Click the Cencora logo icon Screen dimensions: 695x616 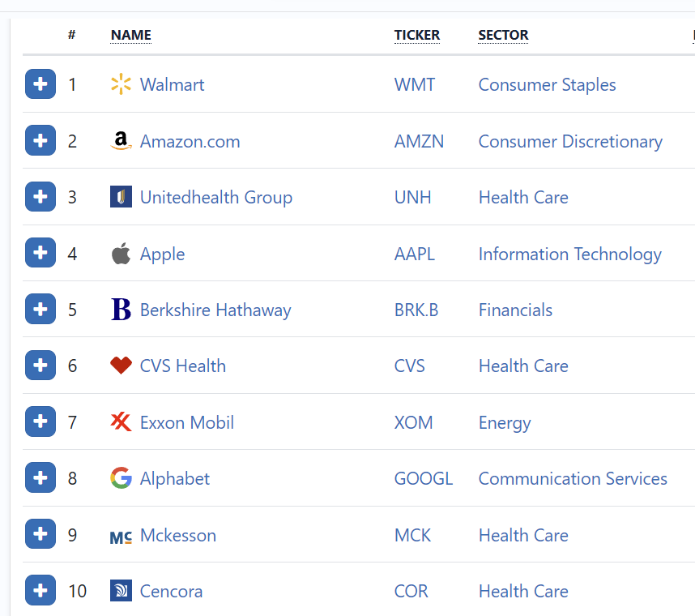121,591
